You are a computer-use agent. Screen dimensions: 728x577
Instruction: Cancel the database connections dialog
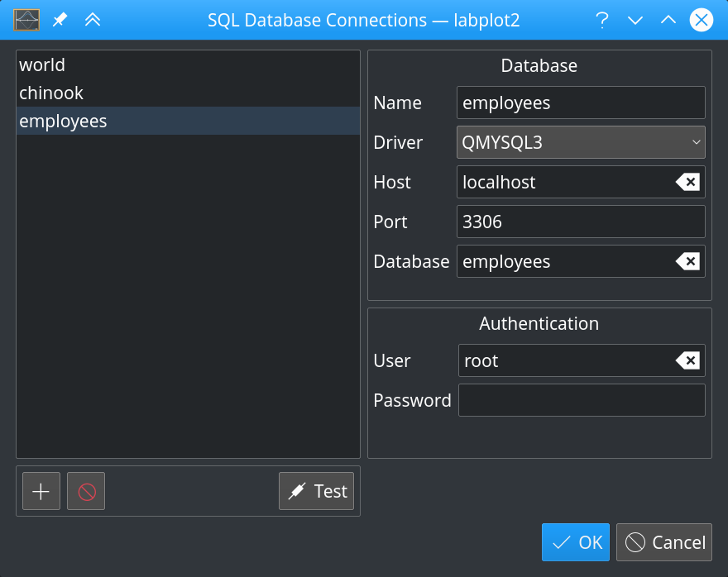(x=664, y=542)
